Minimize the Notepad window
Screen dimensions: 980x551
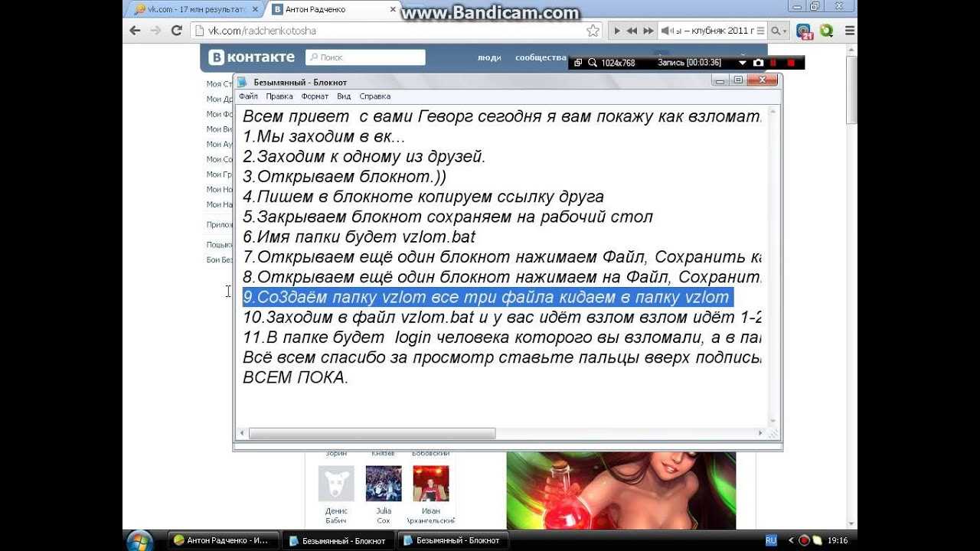720,80
